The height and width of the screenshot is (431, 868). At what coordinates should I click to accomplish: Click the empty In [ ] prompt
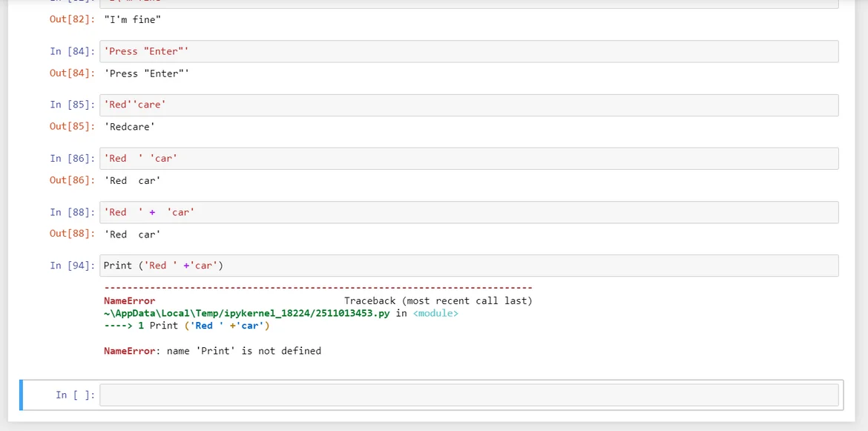pos(75,395)
